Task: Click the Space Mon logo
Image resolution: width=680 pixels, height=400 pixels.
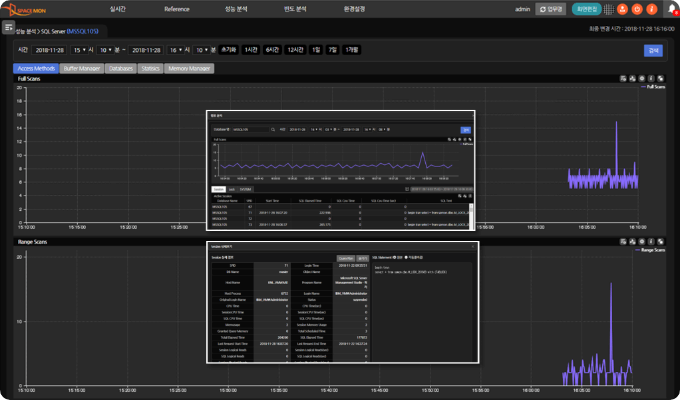Action: [23, 9]
